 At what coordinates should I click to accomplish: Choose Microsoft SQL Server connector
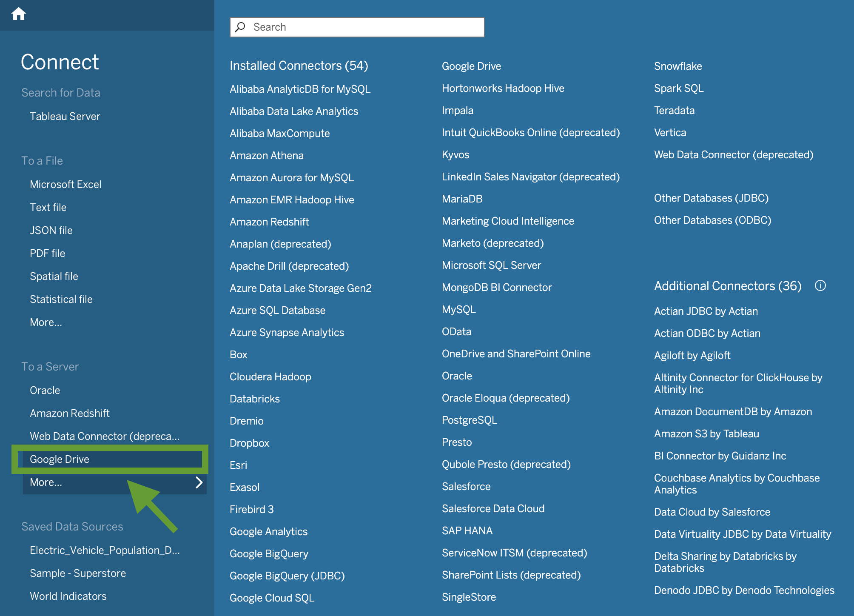(491, 265)
